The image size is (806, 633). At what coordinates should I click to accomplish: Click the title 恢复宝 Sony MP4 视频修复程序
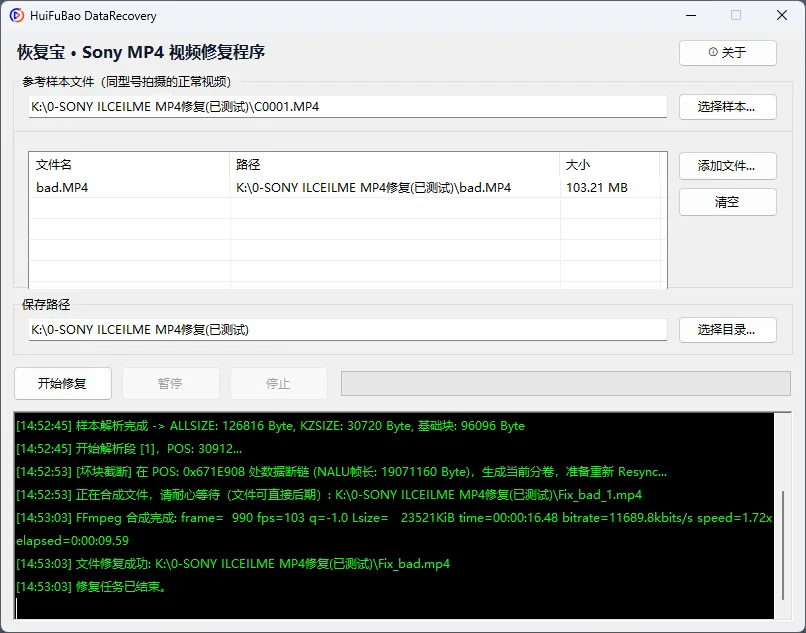(141, 52)
